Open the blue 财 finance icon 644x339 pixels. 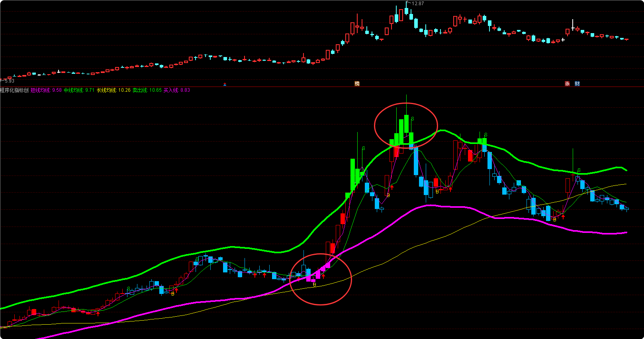pyautogui.click(x=577, y=84)
